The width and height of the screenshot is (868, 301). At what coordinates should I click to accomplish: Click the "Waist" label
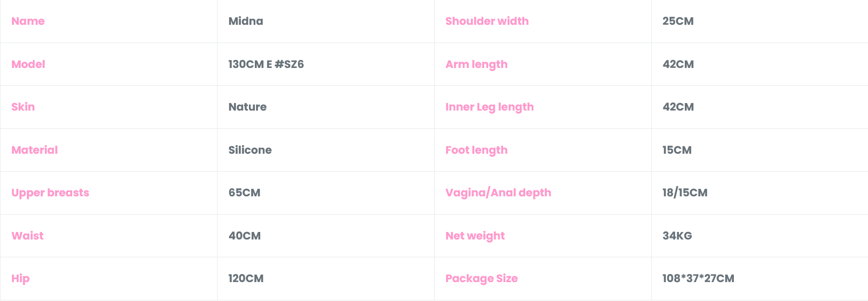(27, 236)
